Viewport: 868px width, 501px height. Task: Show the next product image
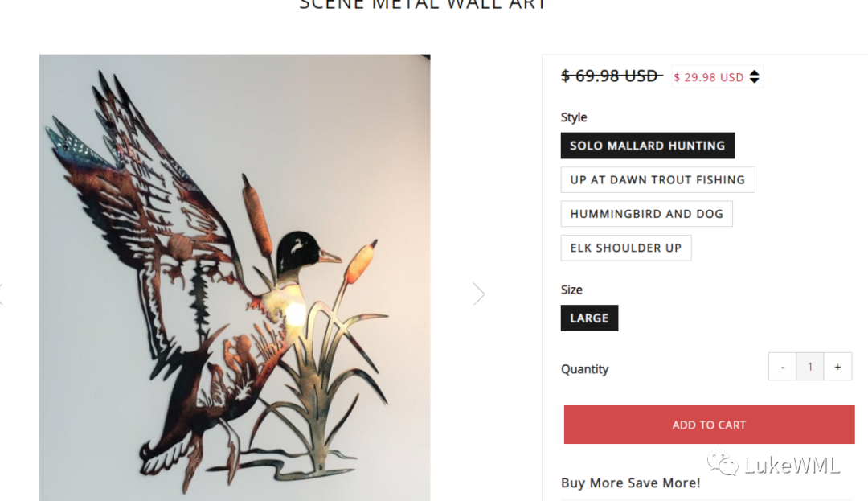[x=479, y=294]
